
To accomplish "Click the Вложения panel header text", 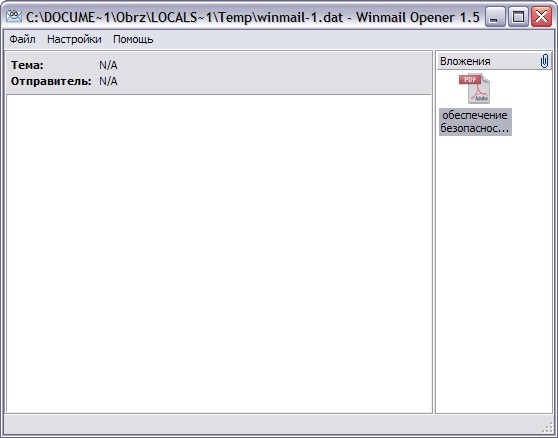I will (x=465, y=61).
